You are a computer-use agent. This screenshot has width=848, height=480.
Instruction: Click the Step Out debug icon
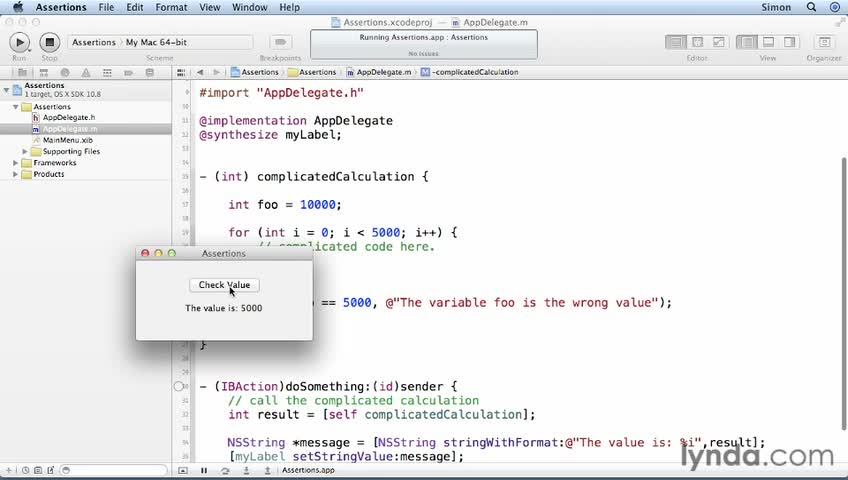[267, 470]
